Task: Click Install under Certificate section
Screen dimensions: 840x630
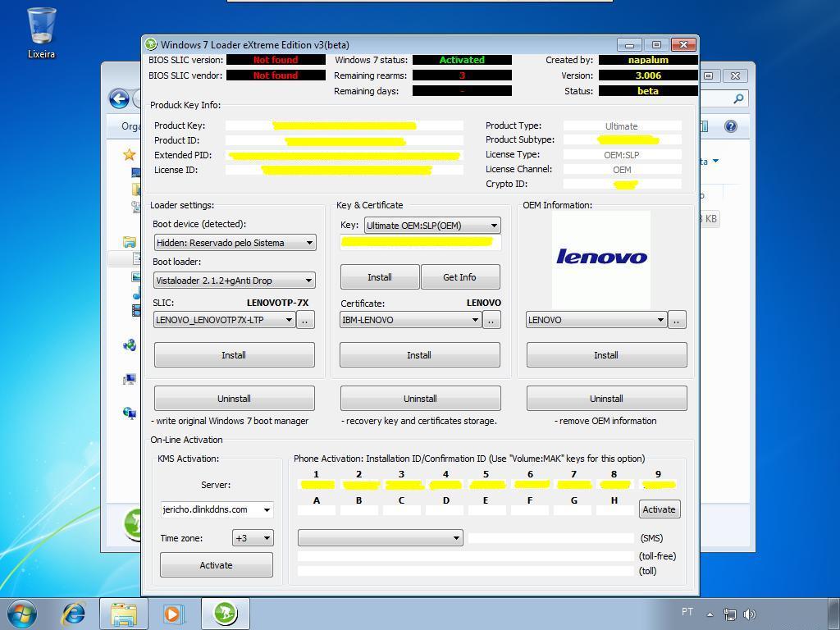Action: 419,355
